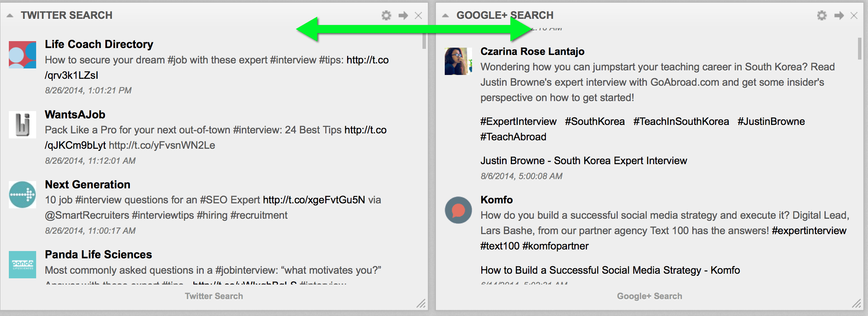Click Panda Life Sciences logo

coord(22,264)
